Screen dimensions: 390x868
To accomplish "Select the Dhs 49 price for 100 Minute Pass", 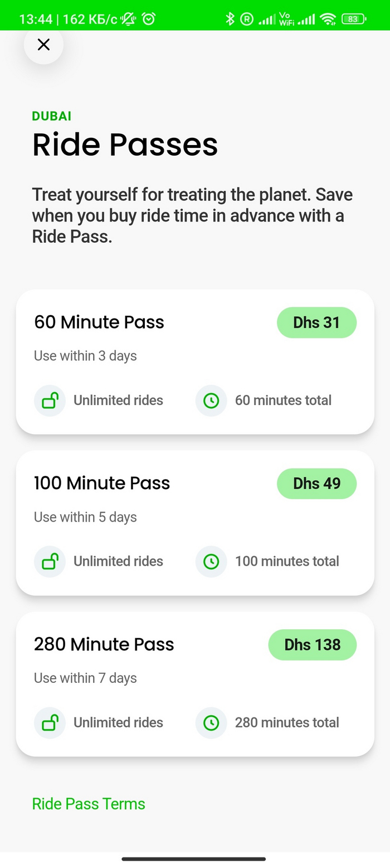I will pos(316,484).
